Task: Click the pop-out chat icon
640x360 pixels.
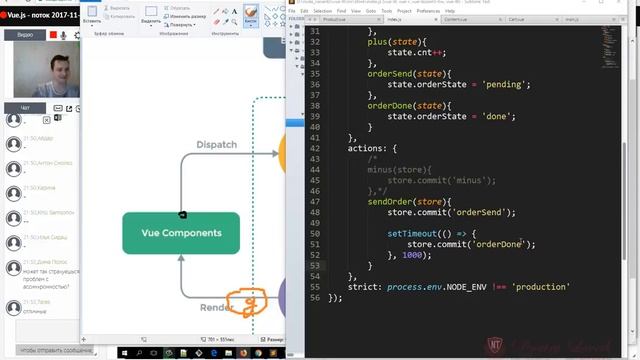Action: click(69, 109)
